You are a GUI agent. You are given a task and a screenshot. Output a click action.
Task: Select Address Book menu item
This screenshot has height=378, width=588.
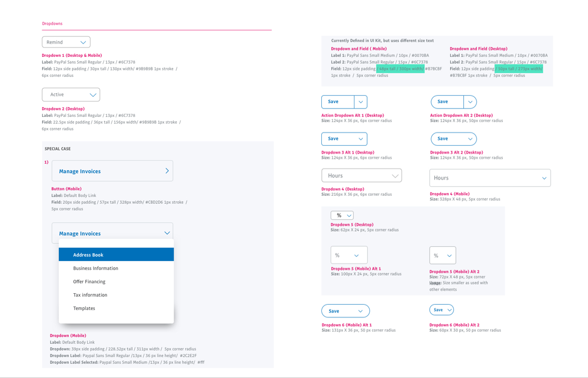(x=116, y=255)
